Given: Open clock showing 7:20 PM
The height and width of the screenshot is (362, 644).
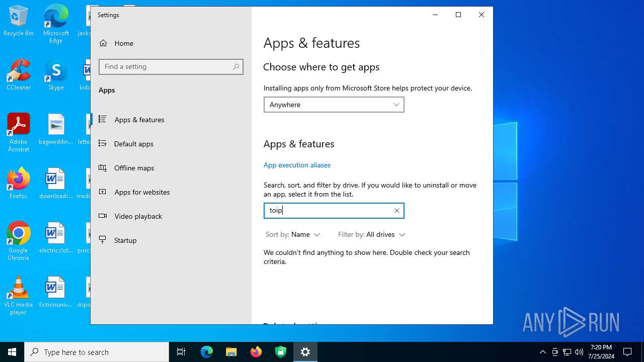Looking at the screenshot, I should (x=601, y=352).
